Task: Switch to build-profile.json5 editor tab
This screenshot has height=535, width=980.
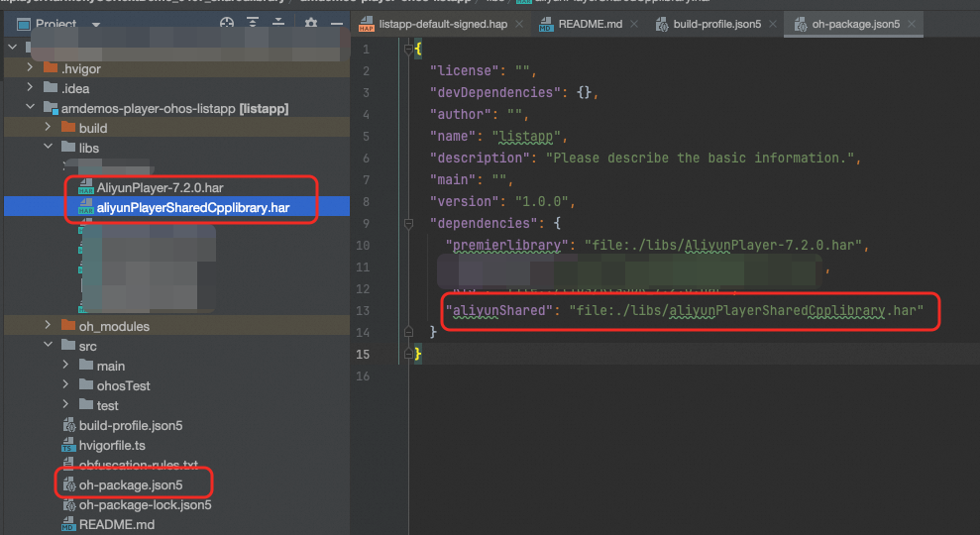Action: pyautogui.click(x=716, y=24)
